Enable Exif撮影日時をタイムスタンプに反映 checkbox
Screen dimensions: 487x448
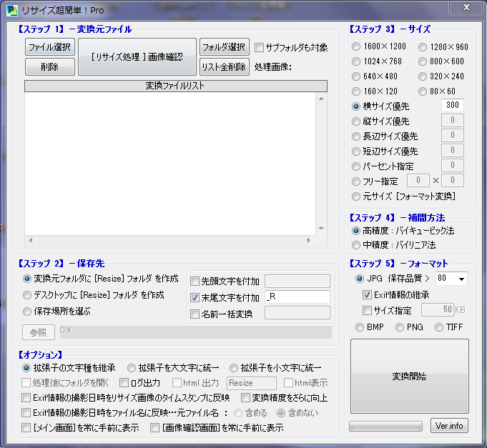[x=26, y=398]
